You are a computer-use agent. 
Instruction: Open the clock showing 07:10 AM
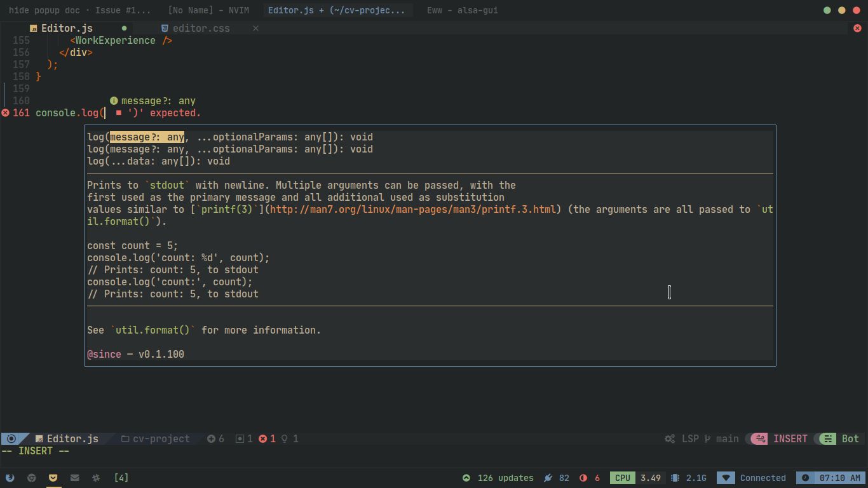tap(832, 478)
